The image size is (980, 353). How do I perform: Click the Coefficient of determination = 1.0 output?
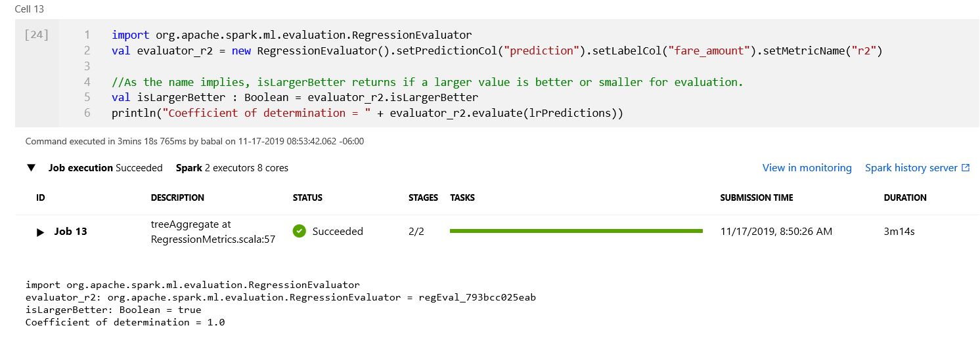125,322
